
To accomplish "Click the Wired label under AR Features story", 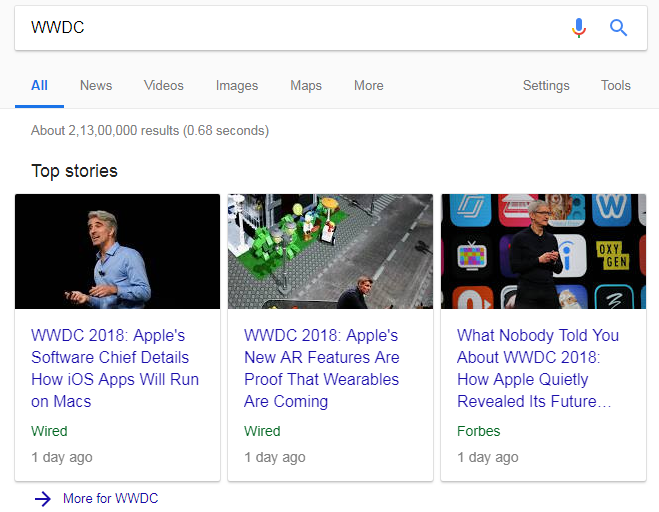I will [262, 431].
